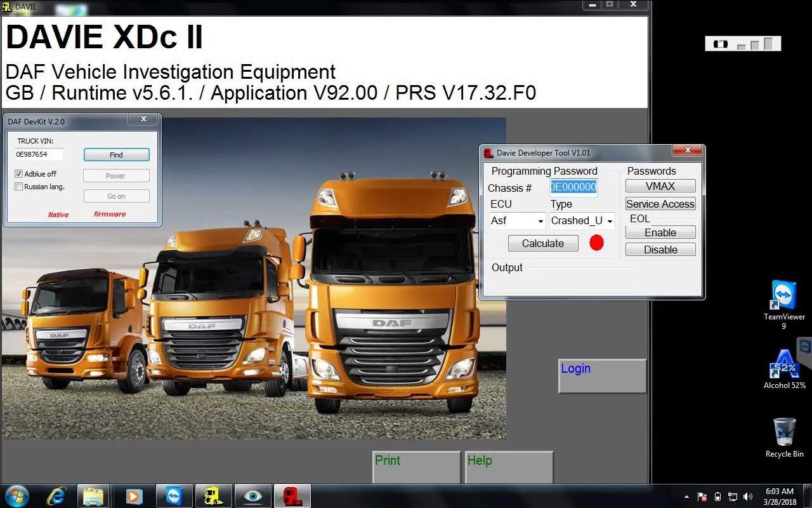This screenshot has height=508, width=812.
Task: Open the Recycle Bin desktop icon
Action: click(784, 438)
